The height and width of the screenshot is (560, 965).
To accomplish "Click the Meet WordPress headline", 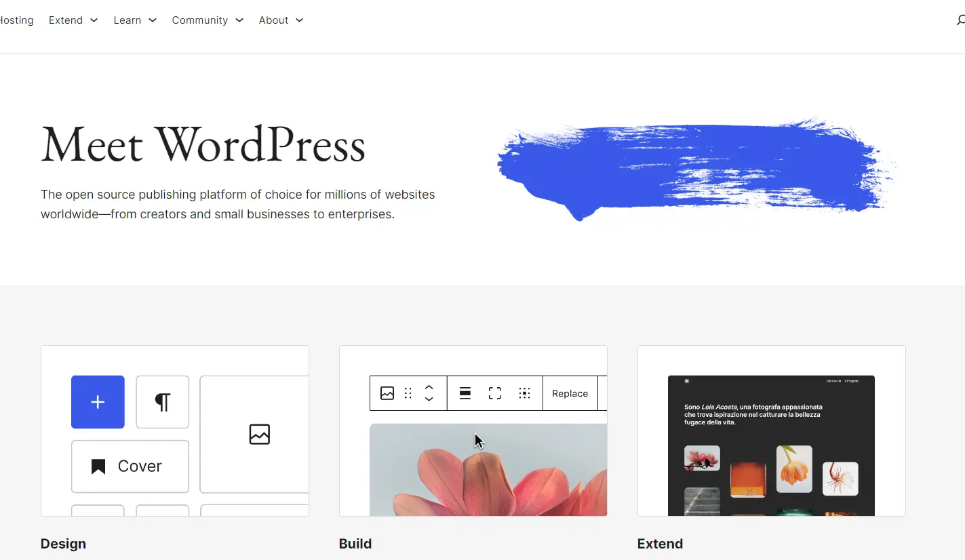I will coord(203,144).
